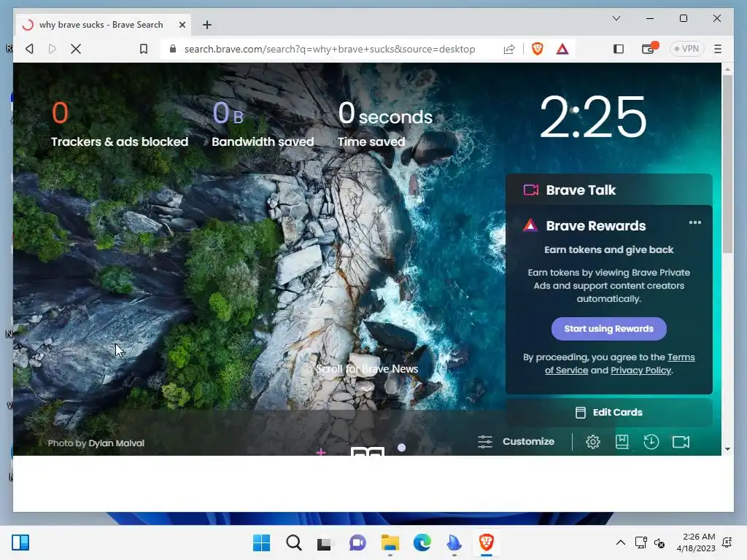Open network status tray icon
Image resolution: width=747 pixels, height=560 pixels.
click(641, 542)
